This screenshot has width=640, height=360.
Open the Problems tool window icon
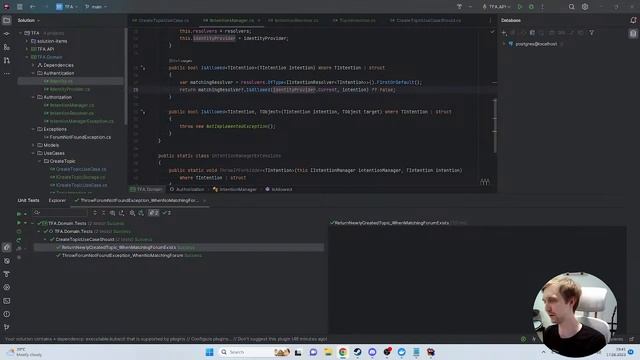(x=7, y=314)
